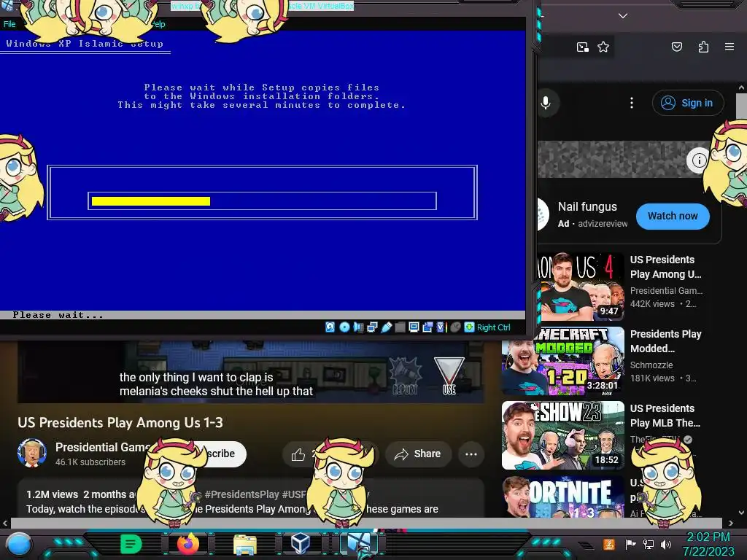
Task: Open US Presidents Play Among Us 4 thumbnail
Action: [581, 287]
